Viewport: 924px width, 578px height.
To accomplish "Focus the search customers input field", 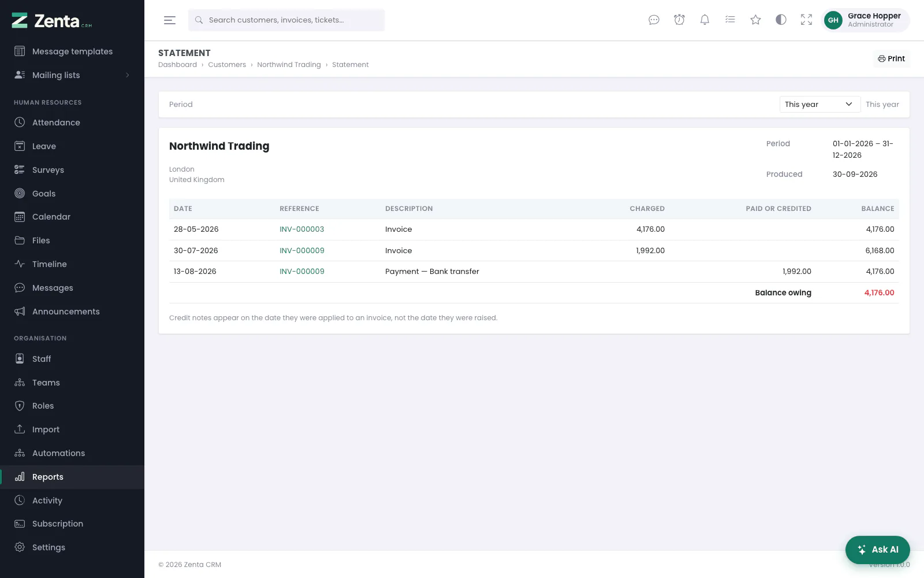I will click(x=286, y=20).
